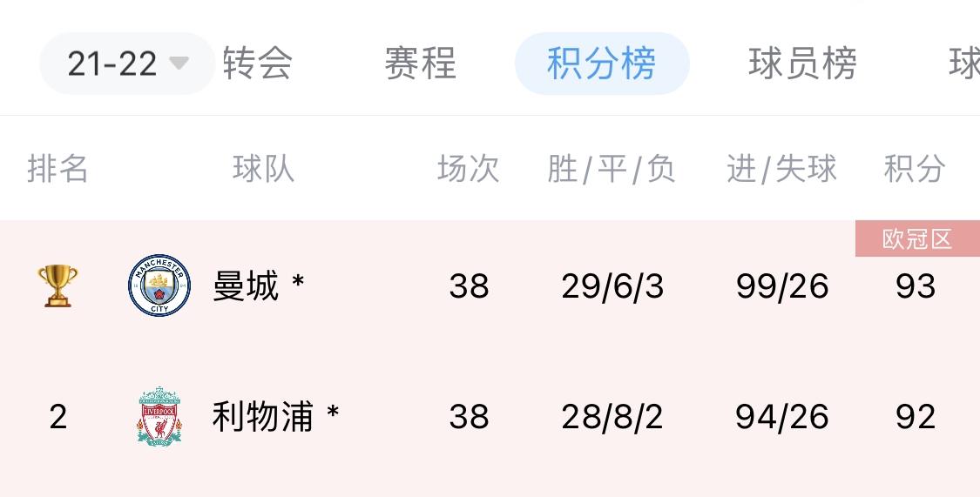Open the 球员榜 tab
This screenshot has height=497, width=980.
(x=802, y=64)
